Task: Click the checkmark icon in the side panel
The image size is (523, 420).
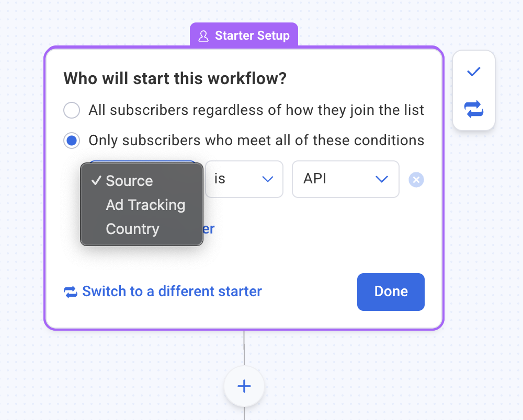Action: click(x=473, y=72)
